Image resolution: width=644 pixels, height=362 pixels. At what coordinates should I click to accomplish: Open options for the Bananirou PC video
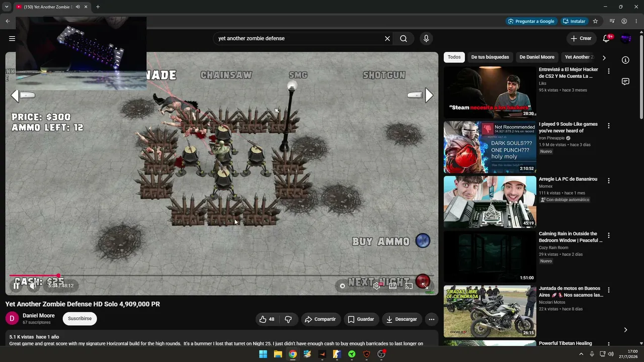[x=608, y=180]
